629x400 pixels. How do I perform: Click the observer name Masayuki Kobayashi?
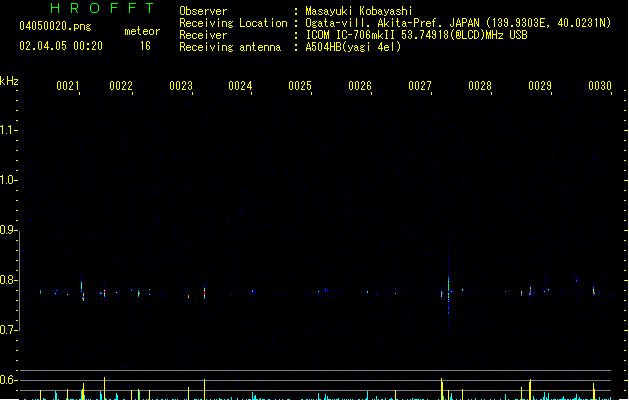pyautogui.click(x=359, y=11)
